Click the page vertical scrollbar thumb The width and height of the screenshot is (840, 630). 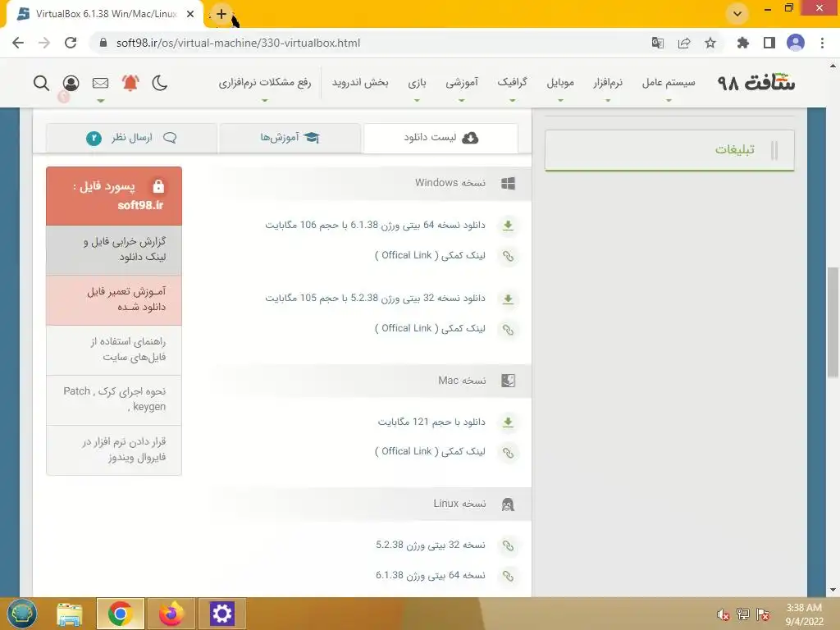pyautogui.click(x=833, y=322)
